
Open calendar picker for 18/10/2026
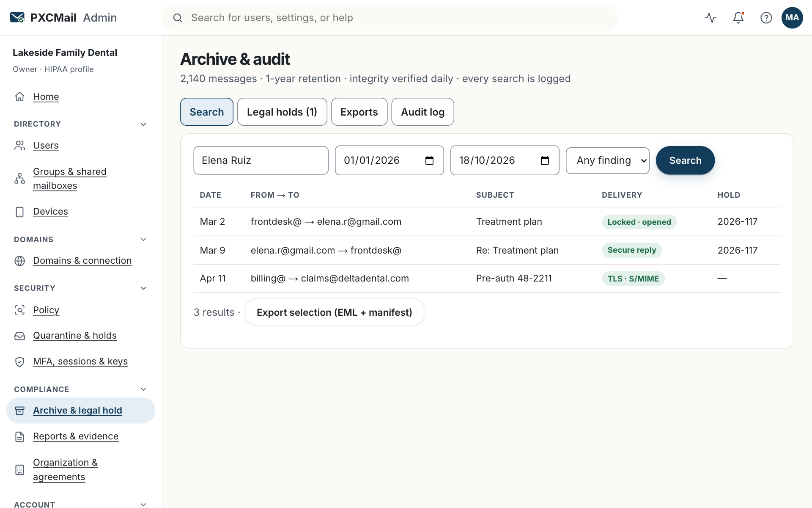pos(545,160)
